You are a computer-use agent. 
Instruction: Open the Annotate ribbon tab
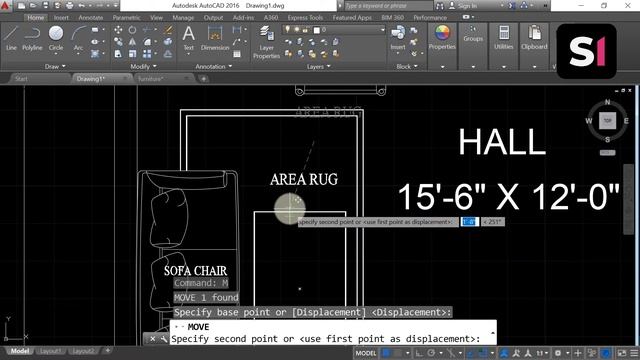(91, 18)
